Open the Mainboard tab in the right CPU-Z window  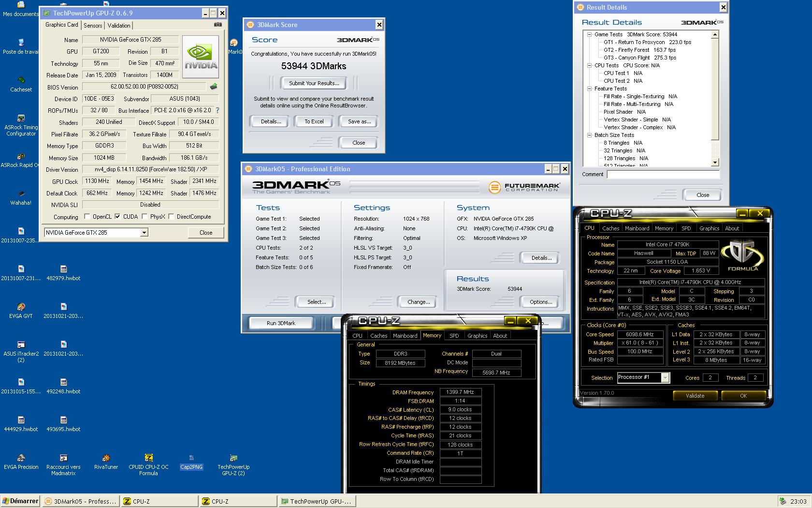637,228
